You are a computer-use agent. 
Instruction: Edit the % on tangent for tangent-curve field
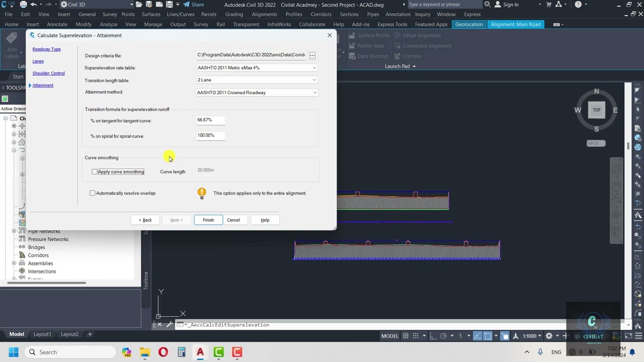pyautogui.click(x=210, y=120)
